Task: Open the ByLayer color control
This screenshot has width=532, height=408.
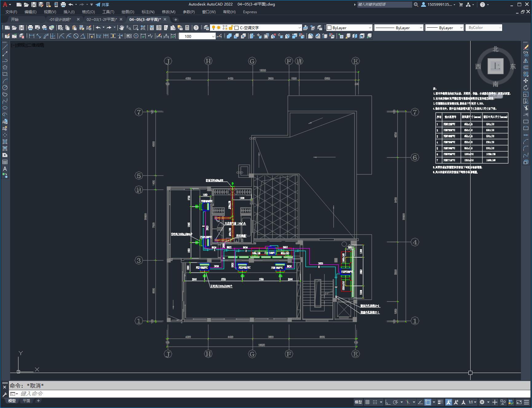Action: coord(349,28)
